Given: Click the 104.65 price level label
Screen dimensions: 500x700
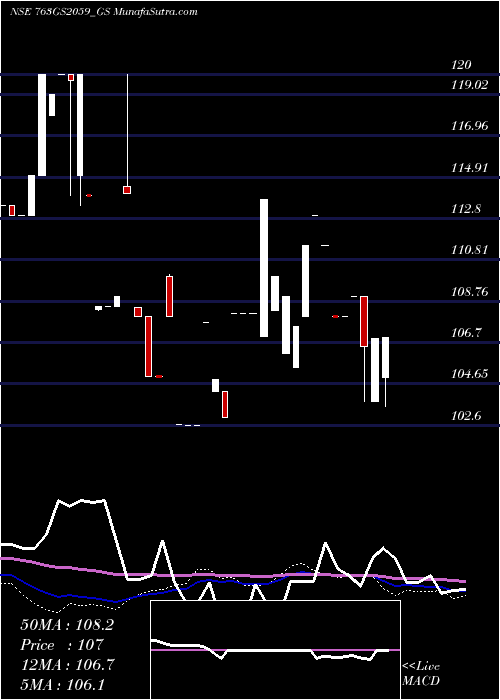Looking at the screenshot, I should 469,374.
